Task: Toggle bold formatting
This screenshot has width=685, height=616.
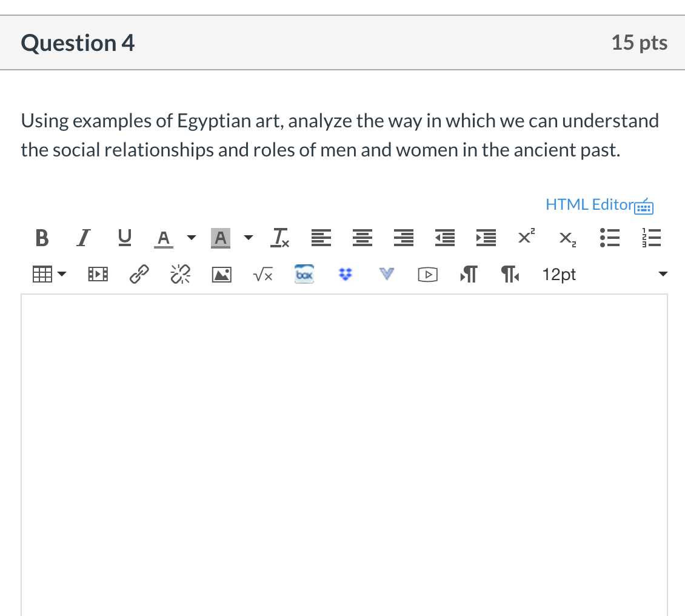Action: coord(42,238)
